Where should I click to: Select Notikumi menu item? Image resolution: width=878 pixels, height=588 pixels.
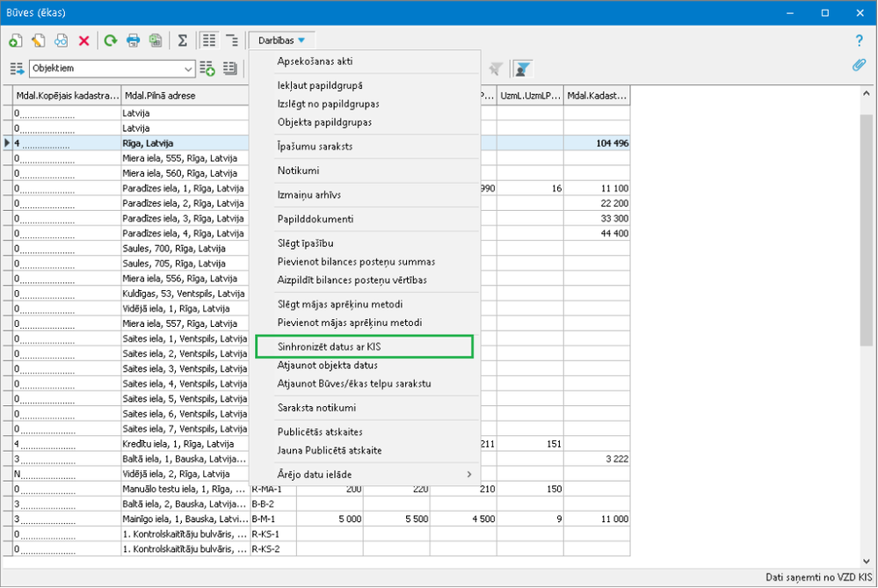[365, 171]
